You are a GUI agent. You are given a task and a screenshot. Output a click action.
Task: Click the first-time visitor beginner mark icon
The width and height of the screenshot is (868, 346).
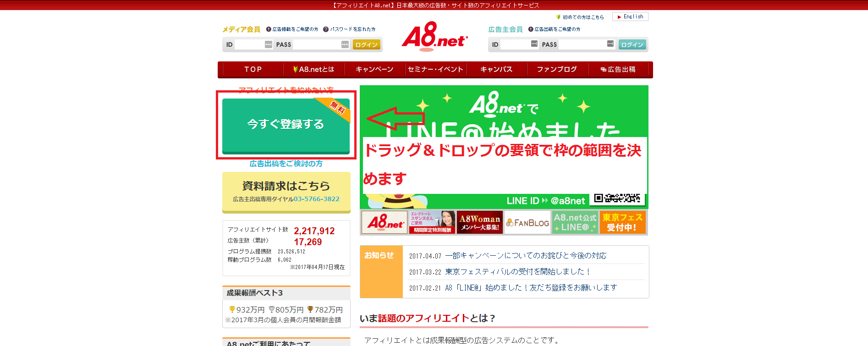click(558, 17)
